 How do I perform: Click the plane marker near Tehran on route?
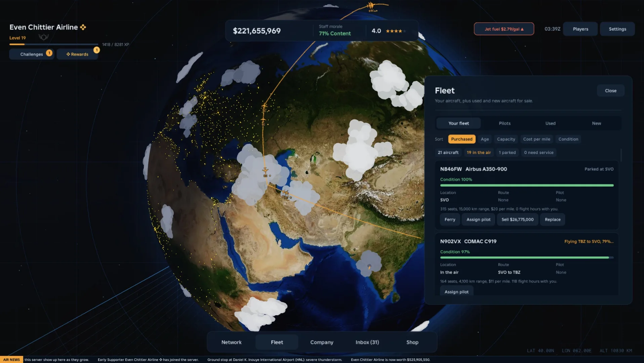[x=286, y=193]
